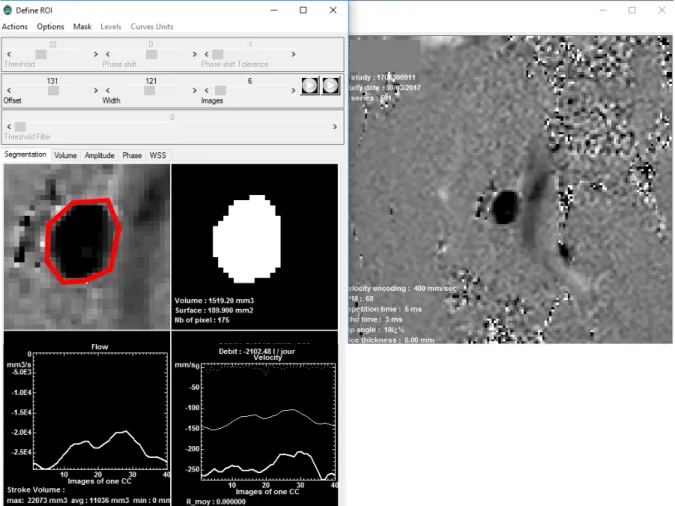The width and height of the screenshot is (675, 506).
Task: Decrease Width with its left arrow
Action: pos(108,90)
